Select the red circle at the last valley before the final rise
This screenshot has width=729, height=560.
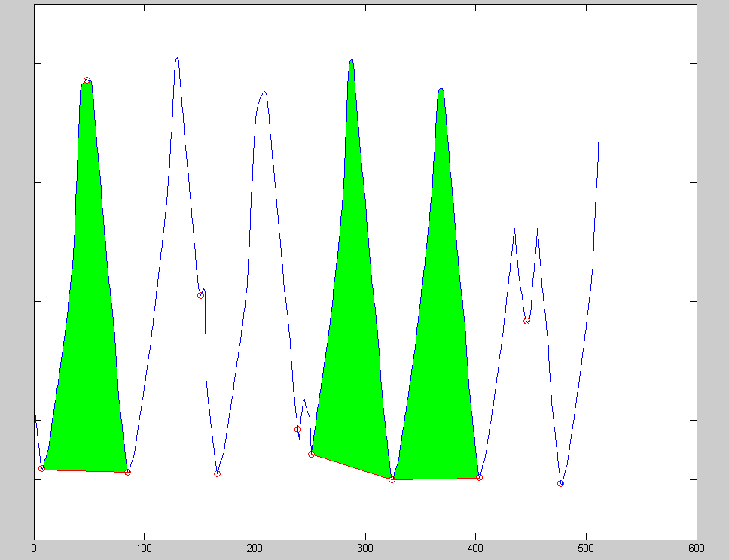coord(560,483)
